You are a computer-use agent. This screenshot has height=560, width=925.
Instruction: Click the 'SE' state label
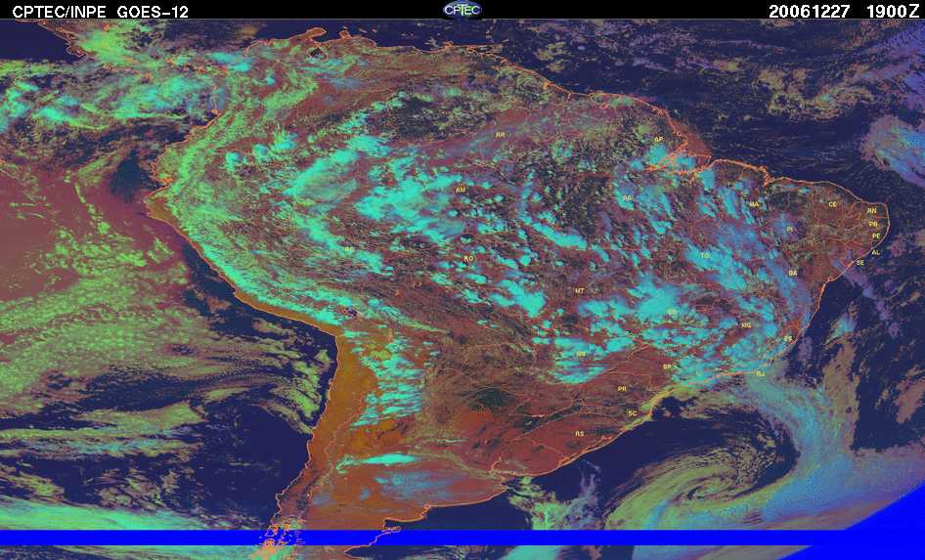860,263
